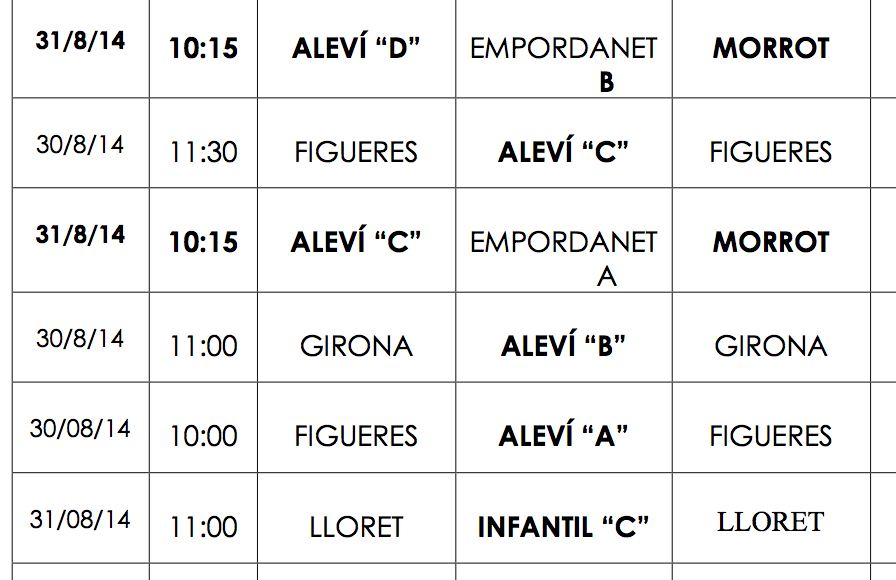Click the 30/08/14 date cell

(x=80, y=428)
